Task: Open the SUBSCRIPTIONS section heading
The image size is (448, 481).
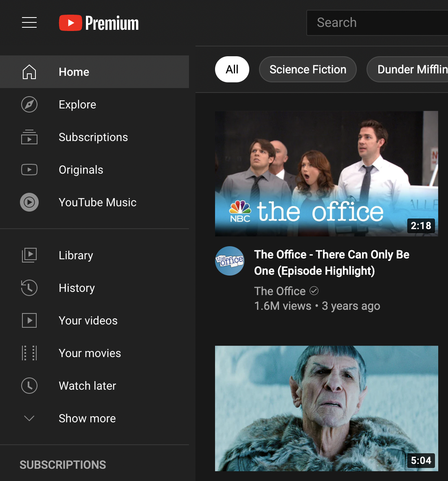Action: point(62,465)
